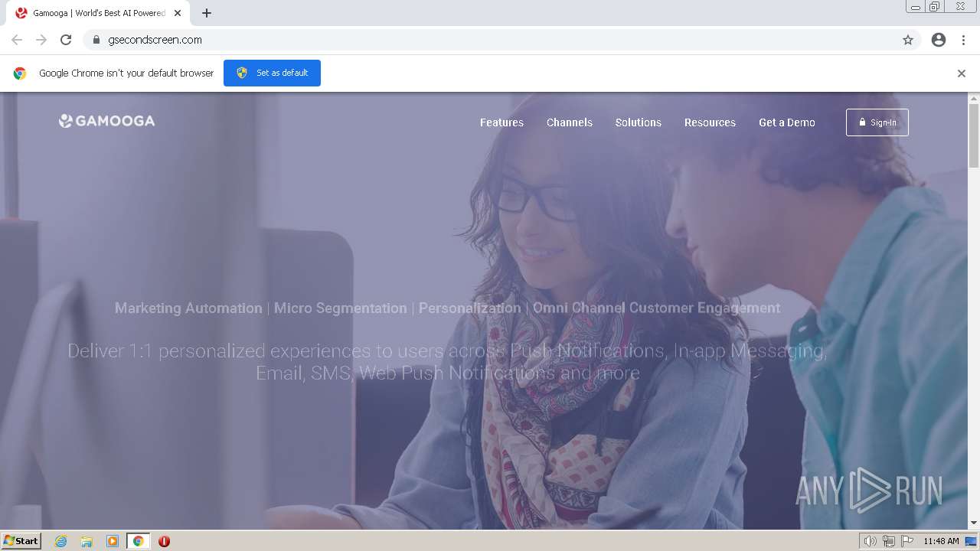Set Chrome as the default browser
Image resolution: width=980 pixels, height=551 pixels.
pos(272,73)
